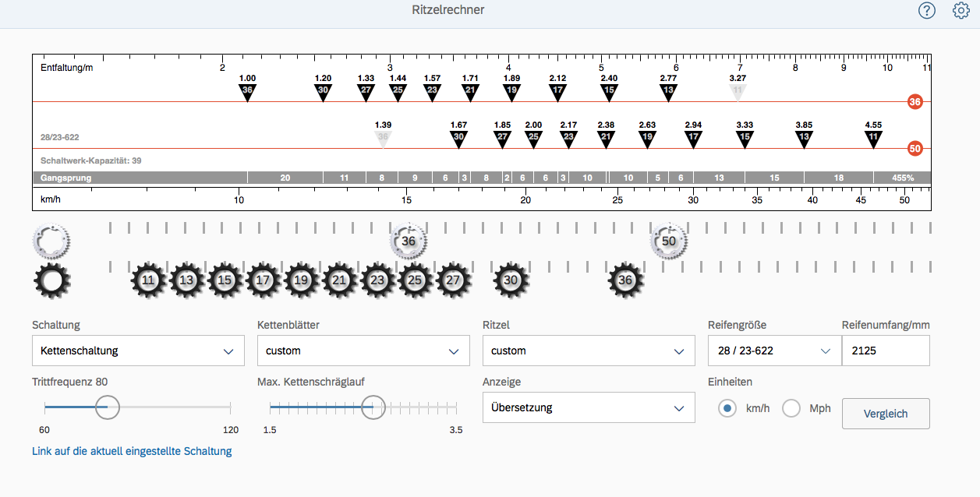This screenshot has height=497, width=980.
Task: Select the 36-tooth chainring icon
Action: [409, 241]
